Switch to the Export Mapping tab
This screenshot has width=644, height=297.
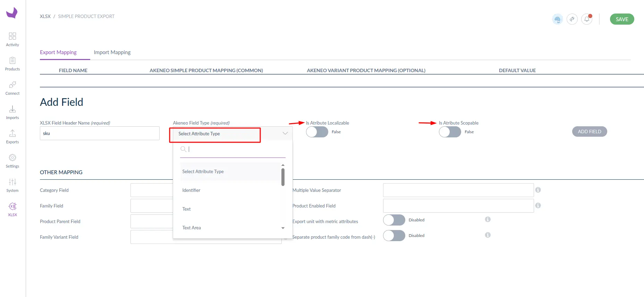coord(58,52)
